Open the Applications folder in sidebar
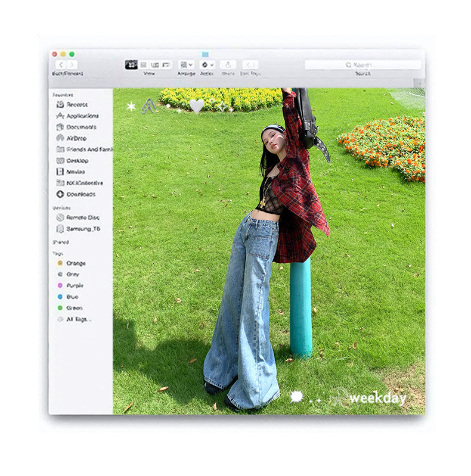Image resolution: width=471 pixels, height=476 pixels. pos(82,116)
